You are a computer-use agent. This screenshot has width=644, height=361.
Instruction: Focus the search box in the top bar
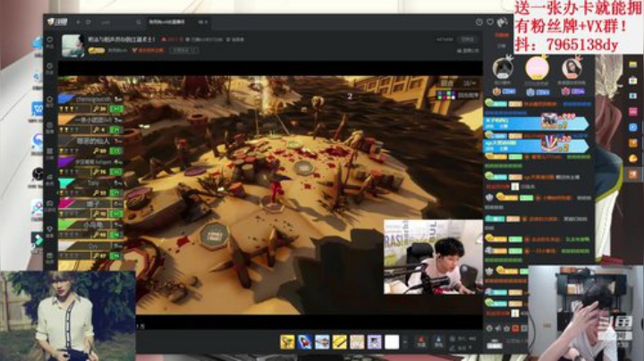117,22
